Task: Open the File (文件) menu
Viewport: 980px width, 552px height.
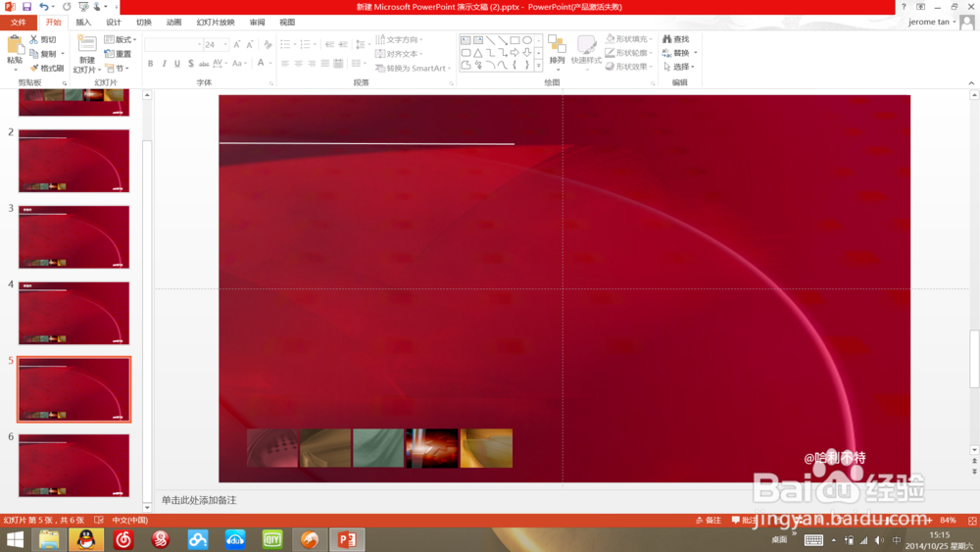Action: (18, 22)
